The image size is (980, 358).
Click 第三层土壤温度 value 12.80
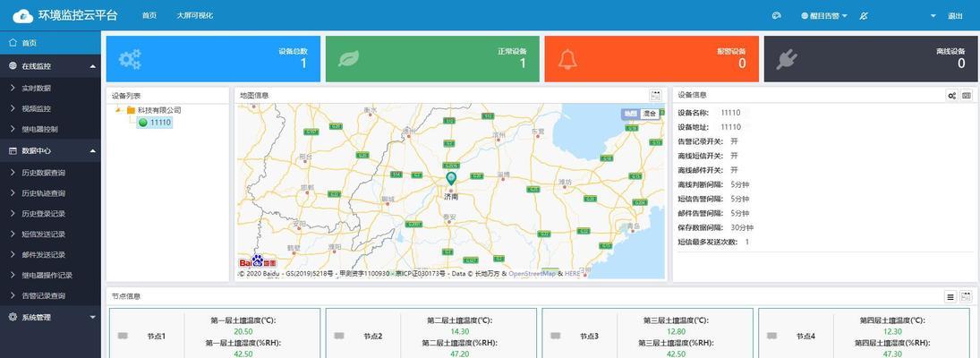point(677,332)
